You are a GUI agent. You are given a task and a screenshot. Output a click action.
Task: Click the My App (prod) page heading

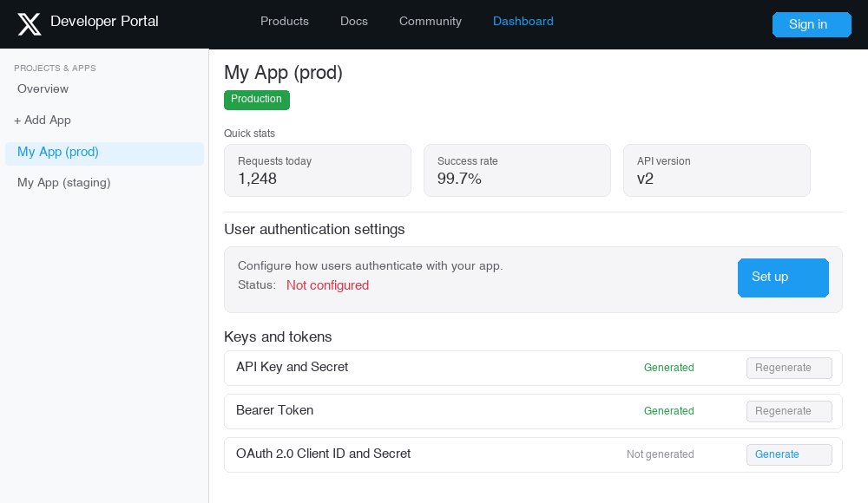pos(283,73)
